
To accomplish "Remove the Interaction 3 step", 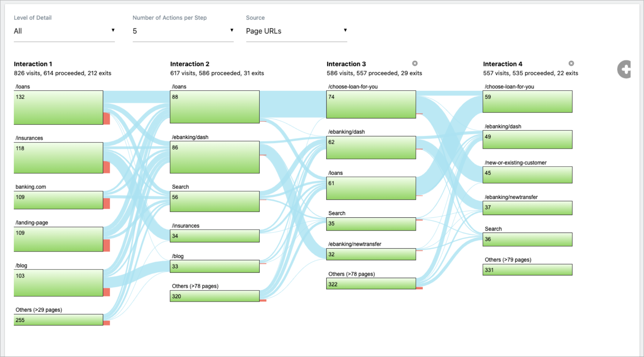I will (415, 63).
